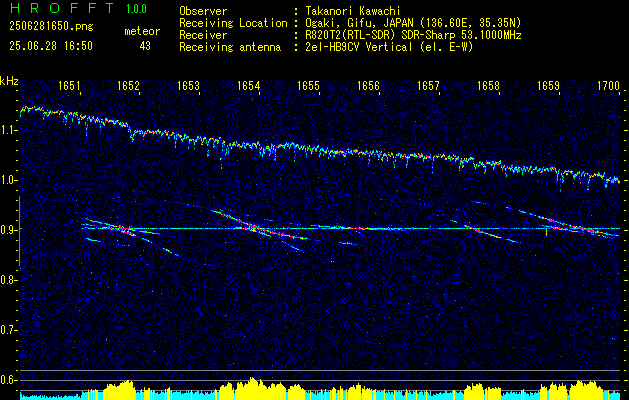Click the 1655 time axis label
This screenshot has height=400, width=629.
(x=308, y=86)
